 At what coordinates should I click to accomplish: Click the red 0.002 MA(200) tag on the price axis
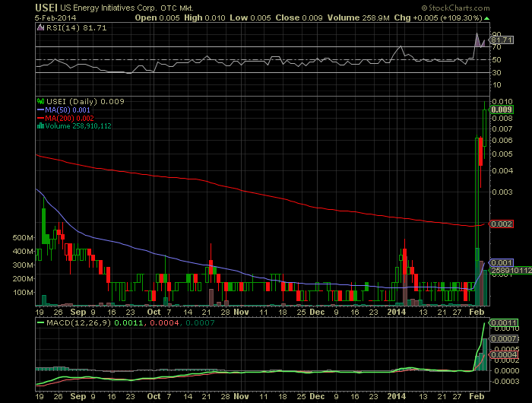(501, 224)
